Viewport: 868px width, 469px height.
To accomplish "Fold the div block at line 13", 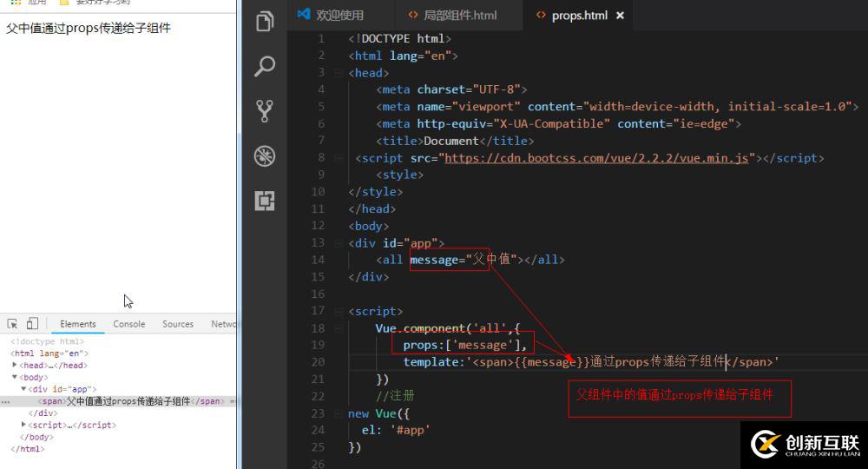I will tap(338, 243).
